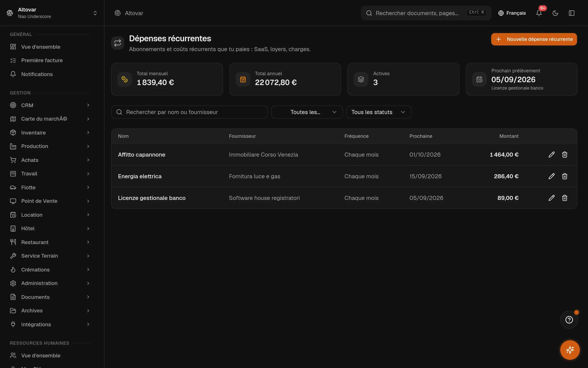The width and height of the screenshot is (588, 368).
Task: Sort by the Montant column header
Action: point(509,136)
